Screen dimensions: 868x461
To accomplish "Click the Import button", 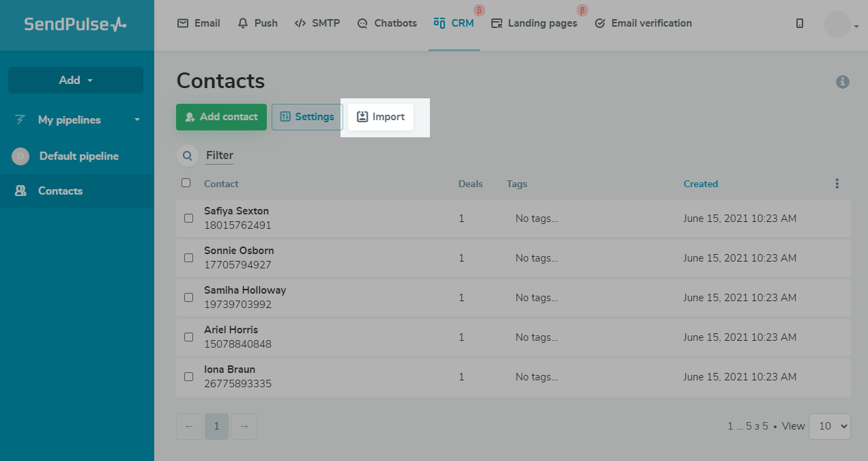I will (381, 117).
